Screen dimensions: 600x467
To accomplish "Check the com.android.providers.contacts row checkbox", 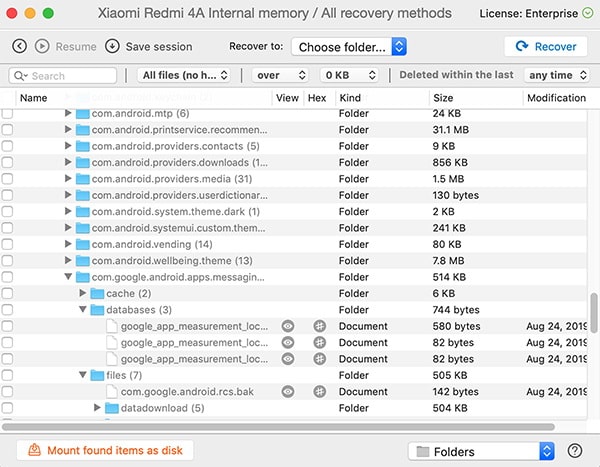I will point(7,146).
